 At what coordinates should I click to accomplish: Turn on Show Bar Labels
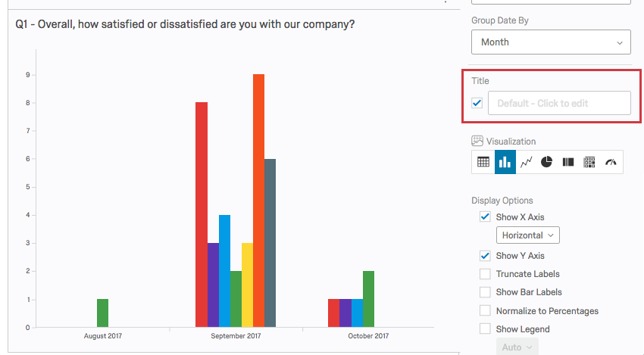(485, 292)
